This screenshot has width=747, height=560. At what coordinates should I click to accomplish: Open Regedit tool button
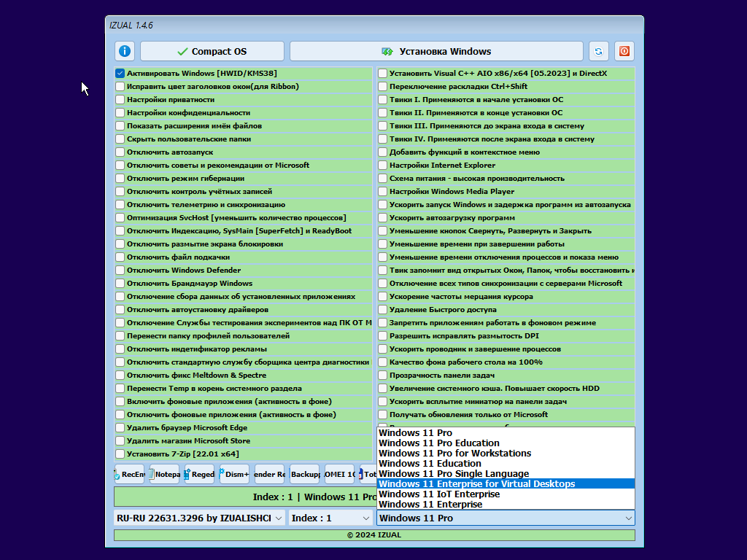[199, 474]
